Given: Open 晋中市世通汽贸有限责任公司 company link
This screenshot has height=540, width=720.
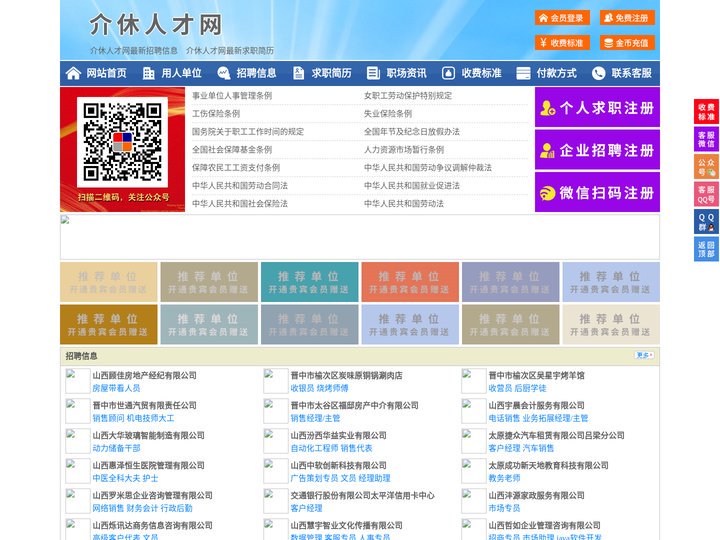Looking at the screenshot, I should [145, 405].
